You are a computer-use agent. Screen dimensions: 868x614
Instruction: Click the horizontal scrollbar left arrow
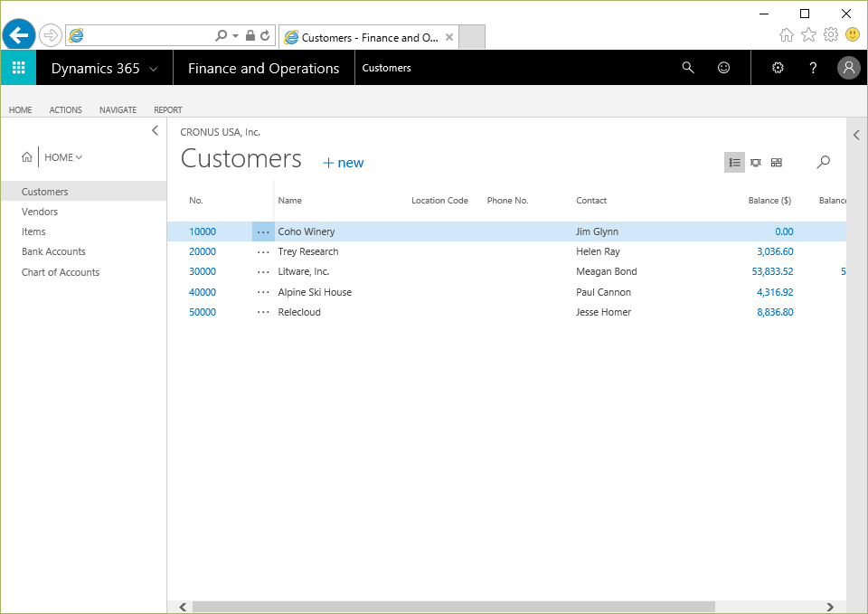[183, 607]
